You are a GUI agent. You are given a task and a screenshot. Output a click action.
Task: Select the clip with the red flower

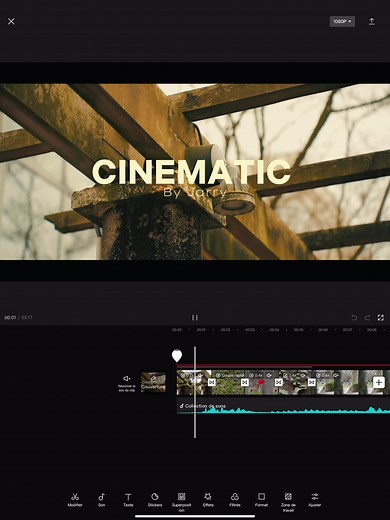click(x=262, y=382)
